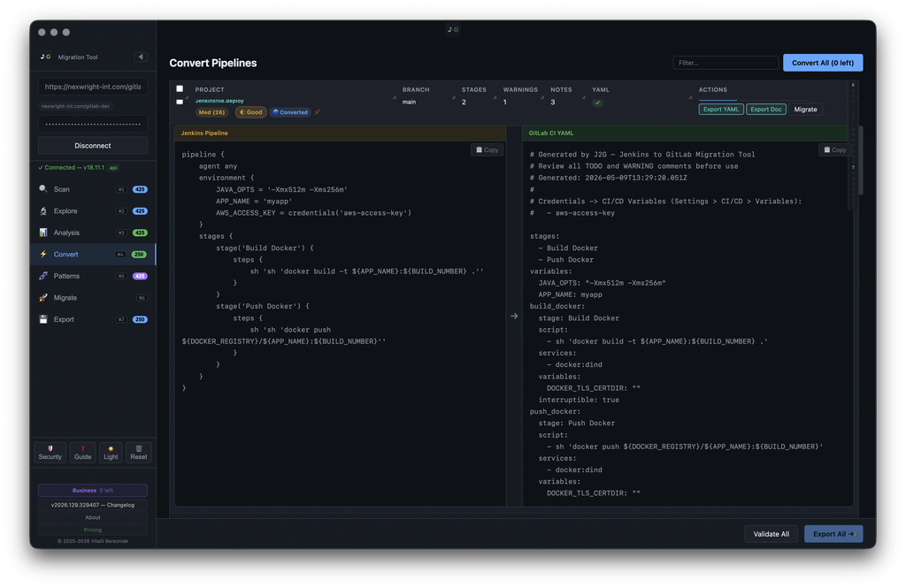The image size is (906, 588).
Task: Click the nexwright-int.com/gitlab-dev saved host chip
Action: pos(76,106)
